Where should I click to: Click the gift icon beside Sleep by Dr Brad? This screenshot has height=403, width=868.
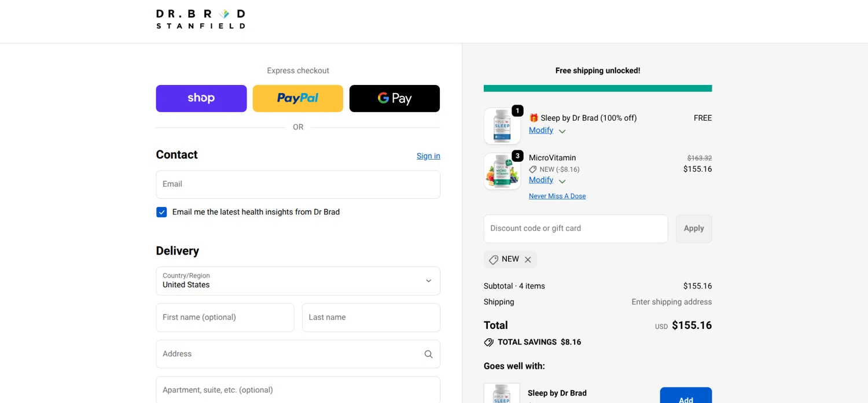(534, 118)
